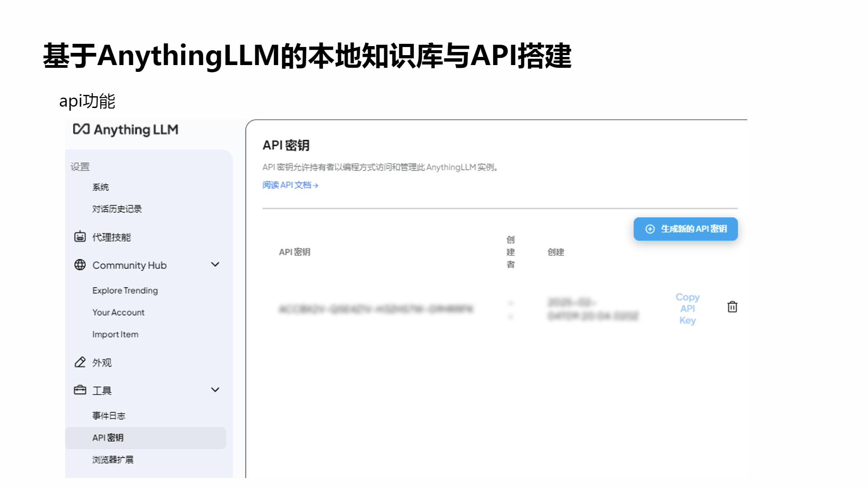Collapse the 工具 section chevron
The height and width of the screenshot is (488, 868).
(215, 389)
